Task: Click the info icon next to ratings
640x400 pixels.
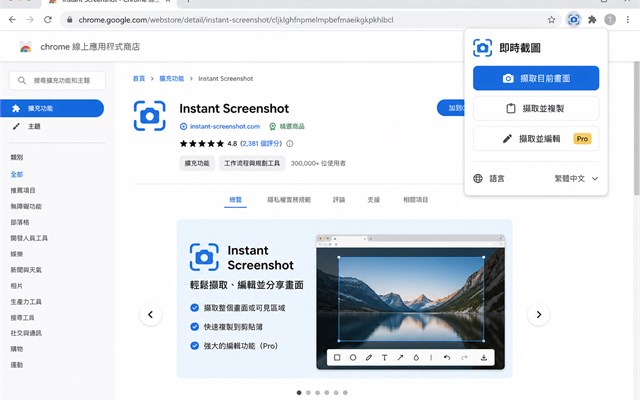Action: [289, 144]
